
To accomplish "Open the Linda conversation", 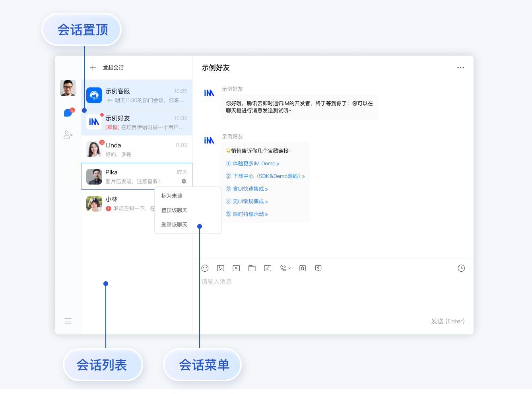I will (x=137, y=149).
